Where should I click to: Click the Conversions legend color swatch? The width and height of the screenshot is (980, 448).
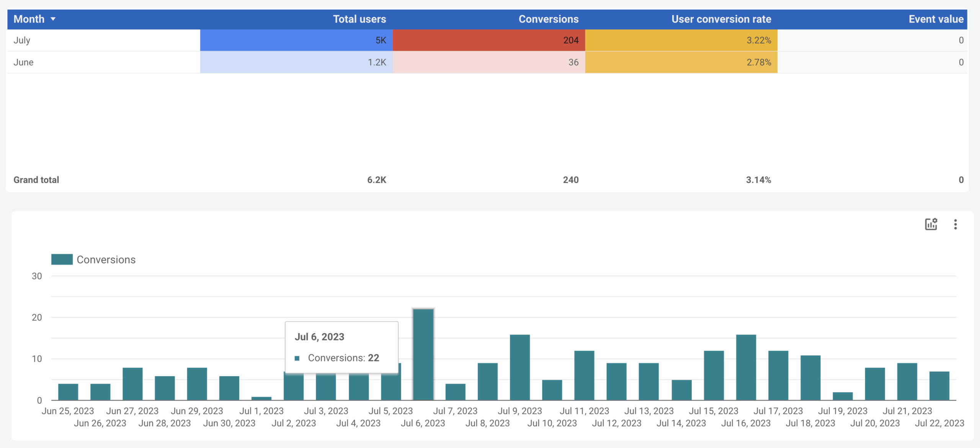(x=62, y=259)
